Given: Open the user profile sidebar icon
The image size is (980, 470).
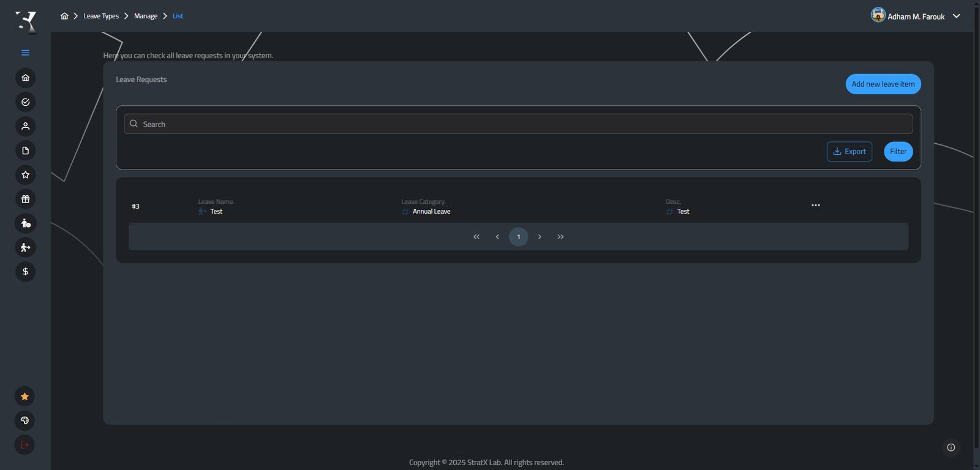Looking at the screenshot, I should point(26,126).
